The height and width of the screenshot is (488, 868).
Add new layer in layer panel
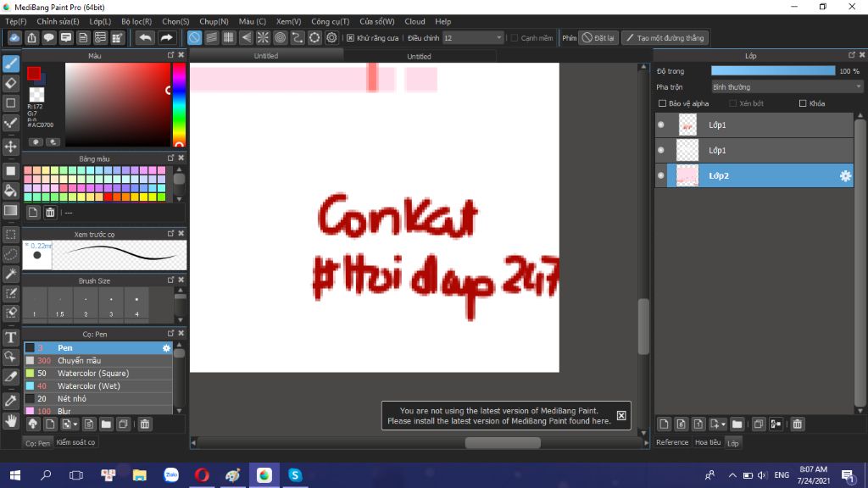[x=664, y=424]
